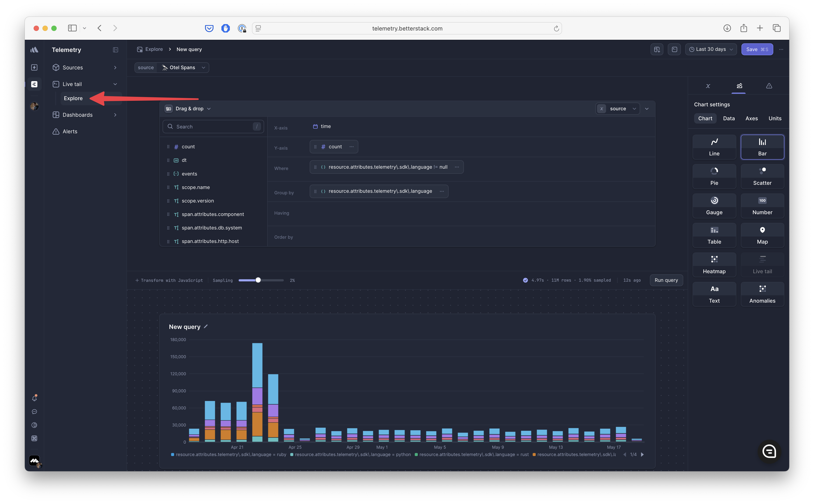Open Safari share button

click(743, 28)
